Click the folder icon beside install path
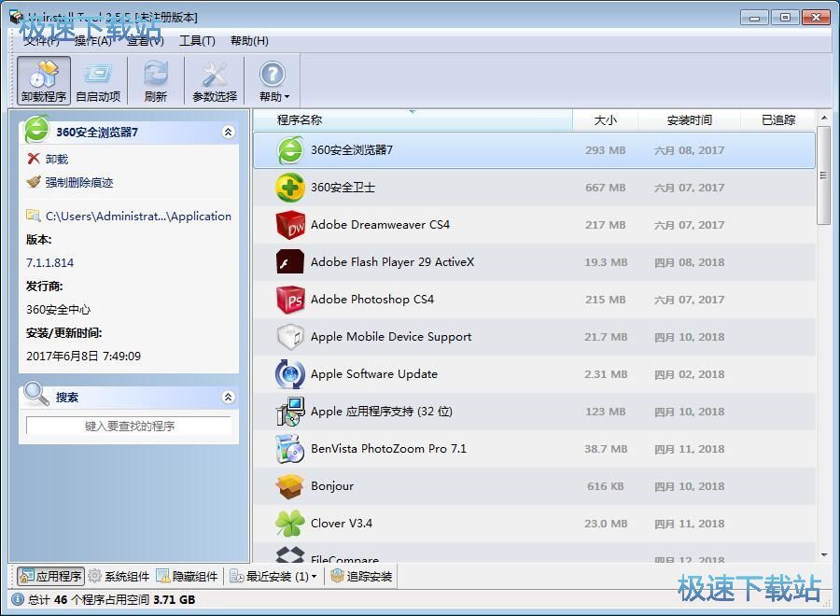The width and height of the screenshot is (840, 616). click(x=34, y=216)
